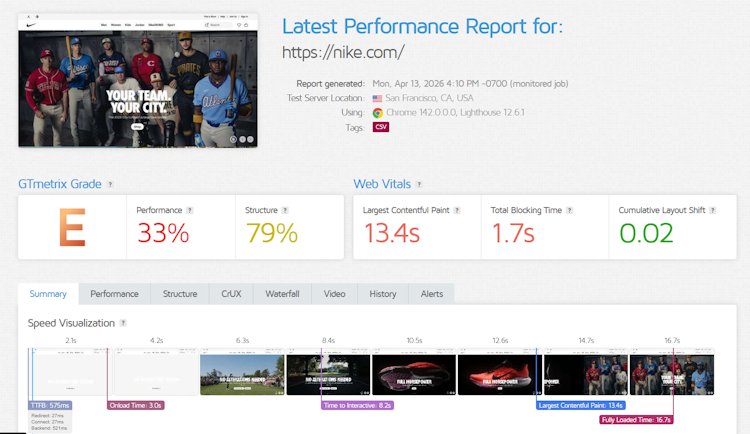Click the 1.7s blocking time value

[513, 234]
